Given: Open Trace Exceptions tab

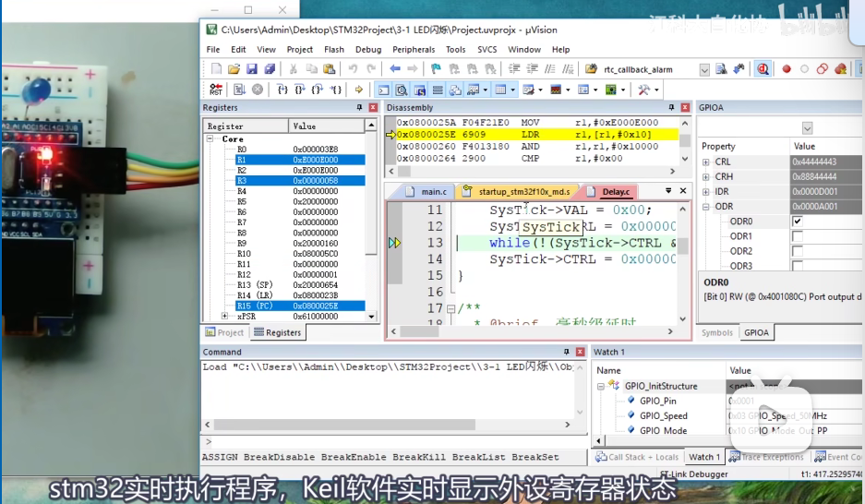Looking at the screenshot, I should tap(766, 457).
